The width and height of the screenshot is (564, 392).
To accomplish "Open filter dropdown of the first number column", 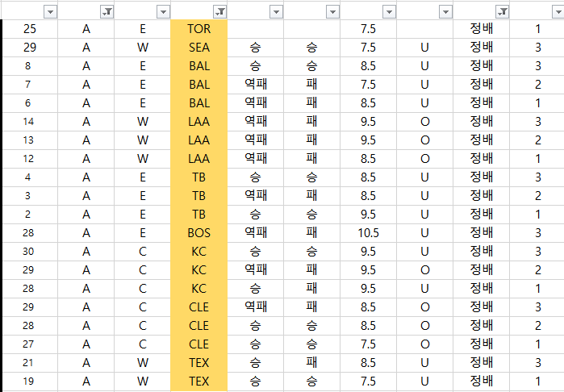I will coord(50,11).
